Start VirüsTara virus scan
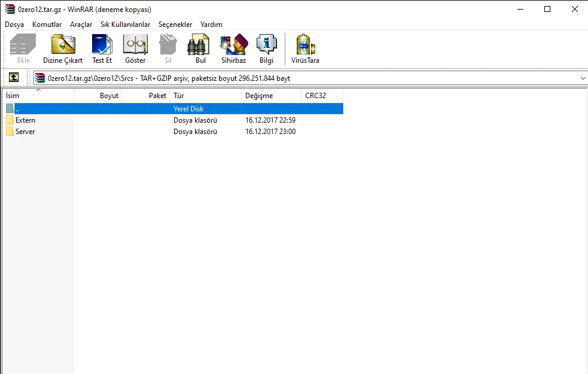This screenshot has width=588, height=374. pos(305,48)
